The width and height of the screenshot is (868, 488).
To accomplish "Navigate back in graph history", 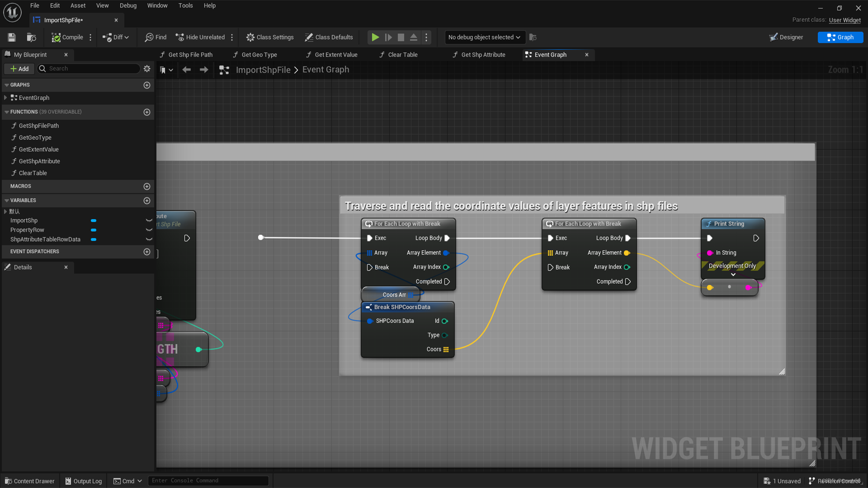I will [186, 70].
